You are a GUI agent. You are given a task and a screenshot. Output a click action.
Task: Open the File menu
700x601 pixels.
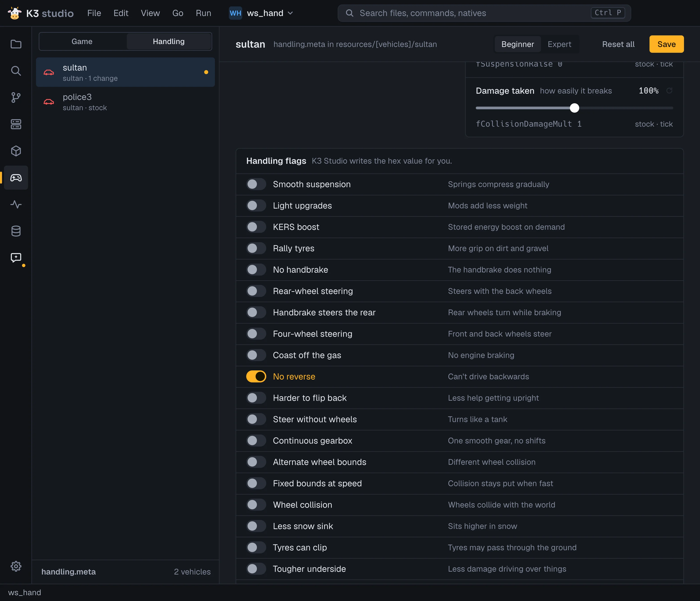[x=94, y=13]
